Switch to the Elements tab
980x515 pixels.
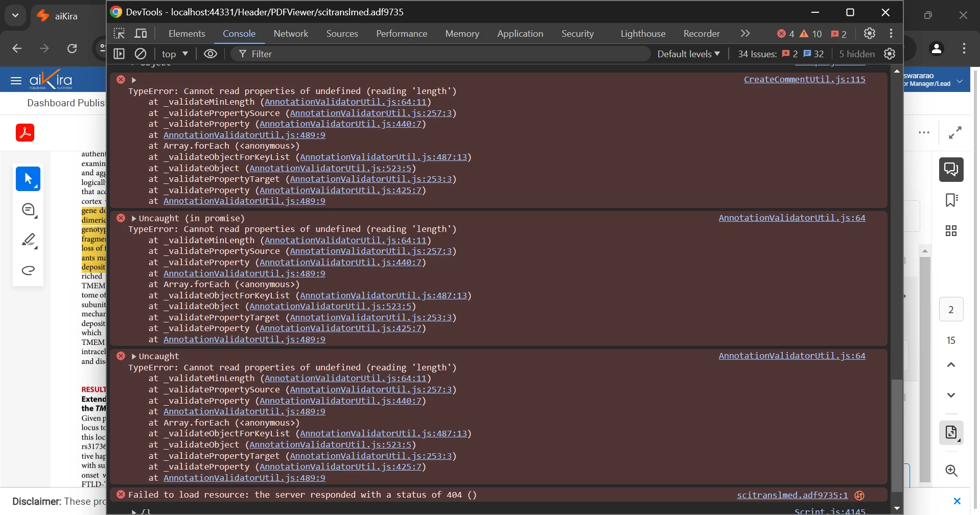click(186, 34)
